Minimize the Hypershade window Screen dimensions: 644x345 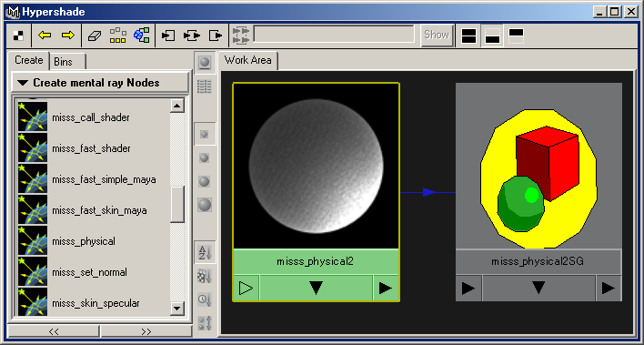pyautogui.click(x=600, y=12)
